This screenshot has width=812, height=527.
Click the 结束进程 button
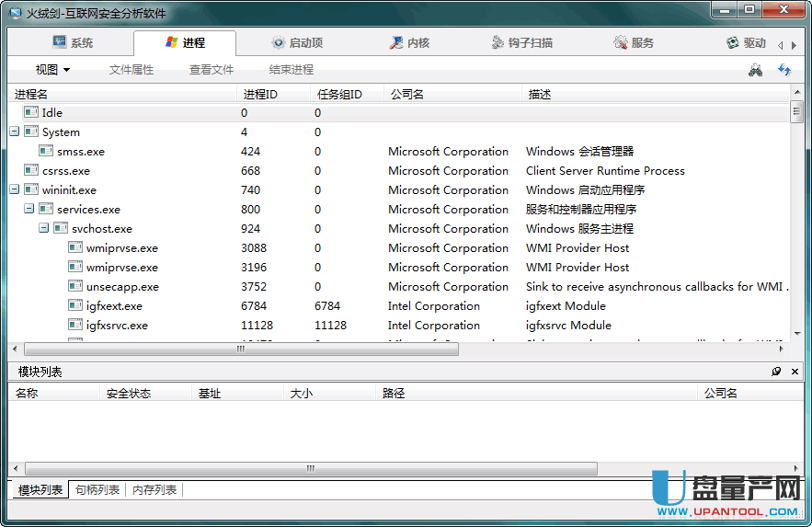292,70
